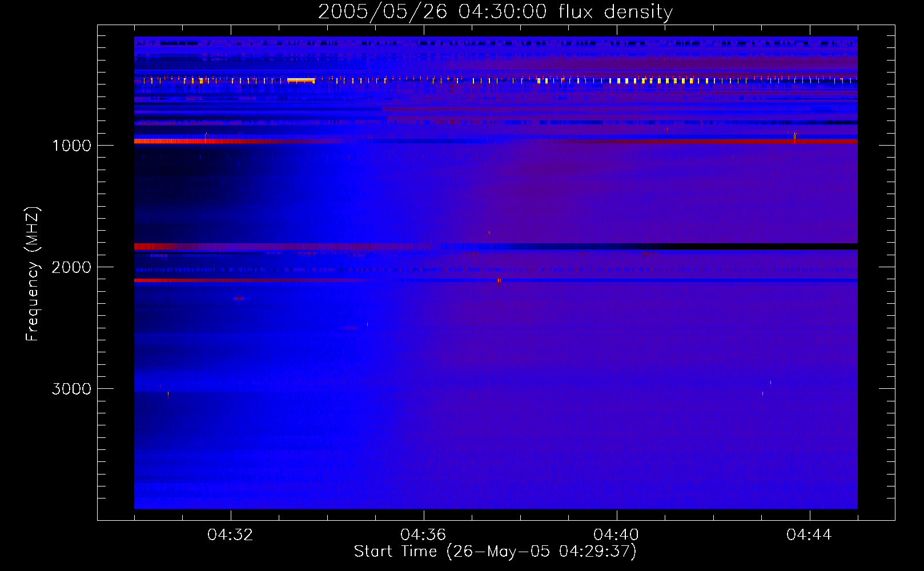This screenshot has width=924, height=571.
Task: Select the 3000 frequency axis label
Action: click(71, 389)
